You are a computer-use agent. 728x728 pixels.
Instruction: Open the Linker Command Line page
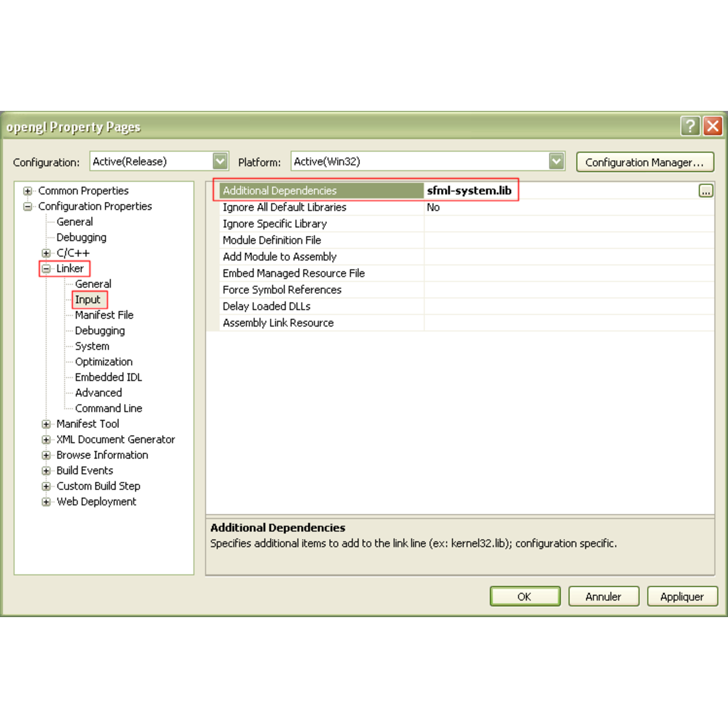coord(109,408)
